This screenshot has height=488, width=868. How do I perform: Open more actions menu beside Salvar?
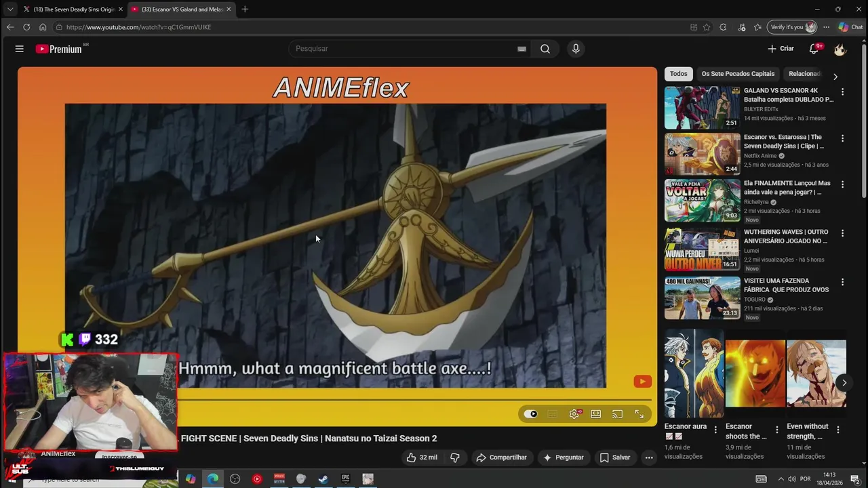649,457
